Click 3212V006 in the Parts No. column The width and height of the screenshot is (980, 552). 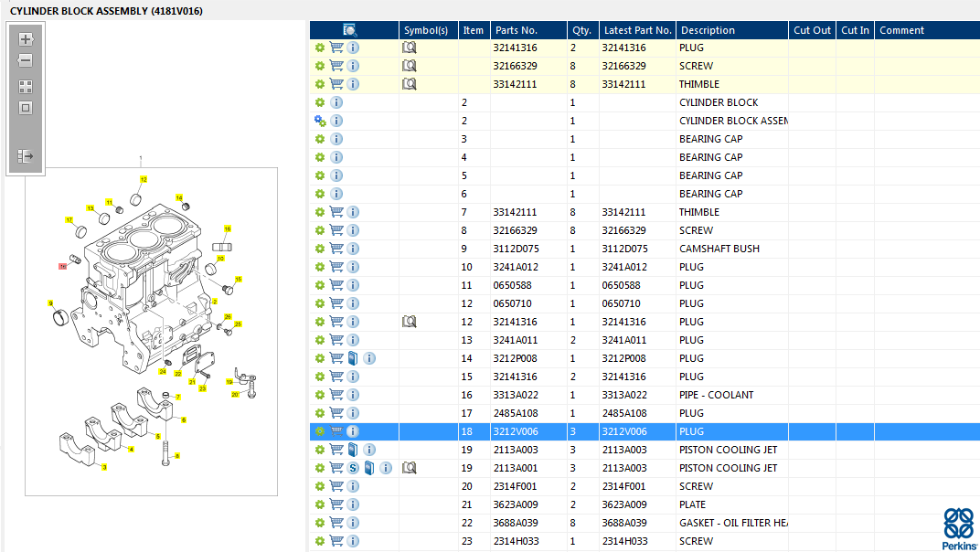(516, 431)
